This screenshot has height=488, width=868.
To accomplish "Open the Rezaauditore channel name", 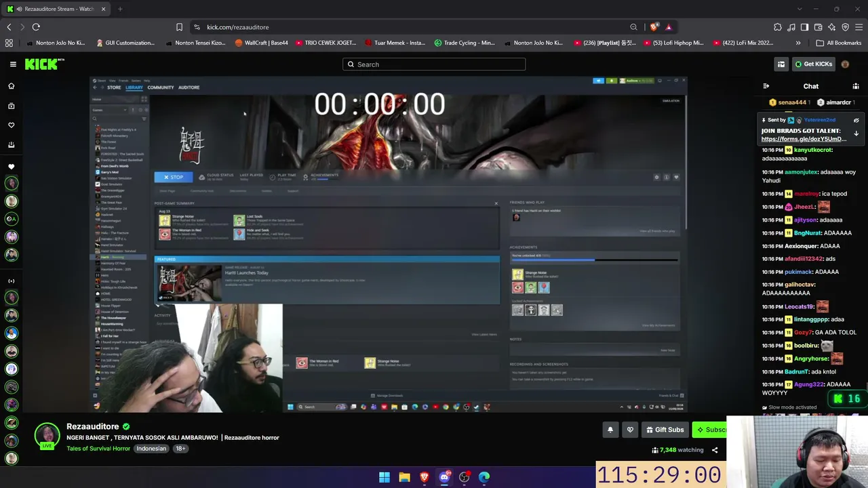I will (x=93, y=426).
